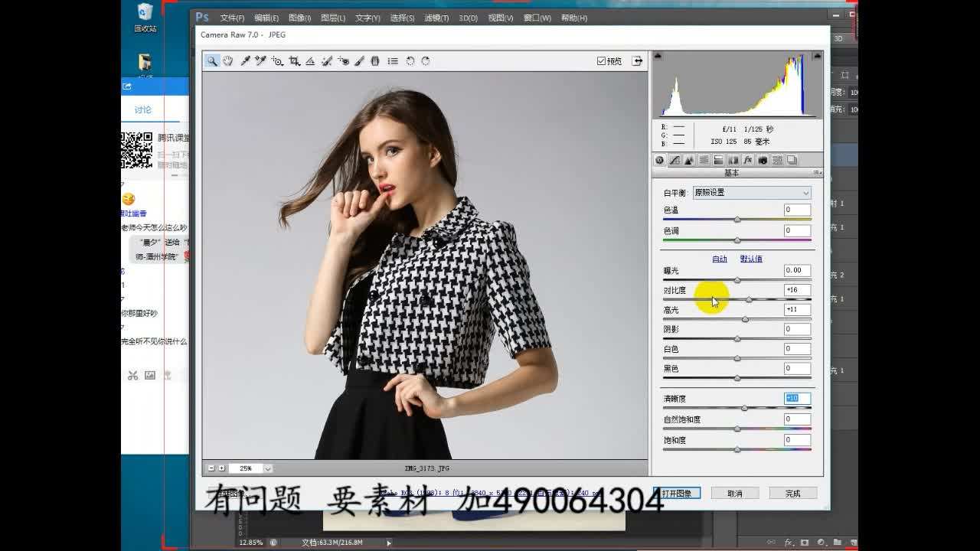Image resolution: width=980 pixels, height=551 pixels.
Task: Rotate image 90 degrees counterclockwise
Action: click(x=410, y=61)
